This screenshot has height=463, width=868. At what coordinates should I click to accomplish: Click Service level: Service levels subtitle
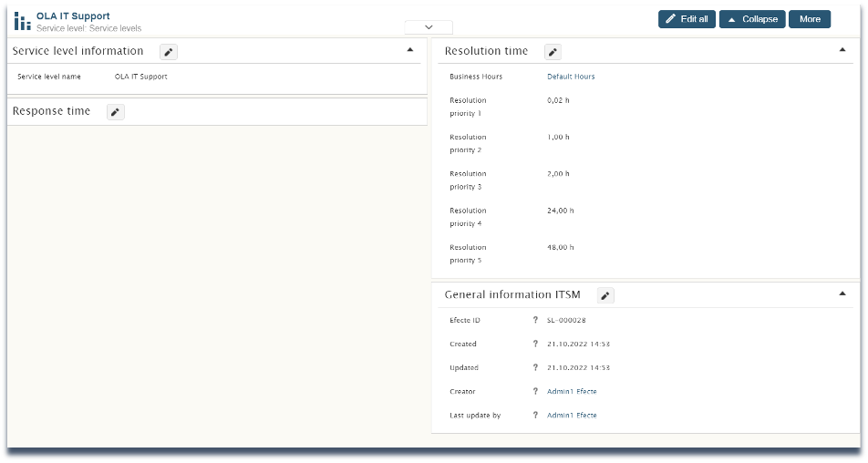pos(89,28)
